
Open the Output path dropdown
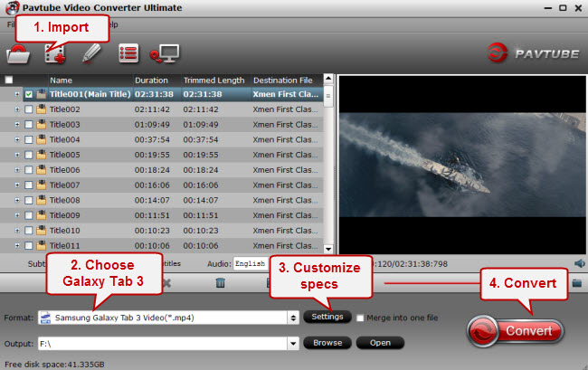[x=293, y=343]
